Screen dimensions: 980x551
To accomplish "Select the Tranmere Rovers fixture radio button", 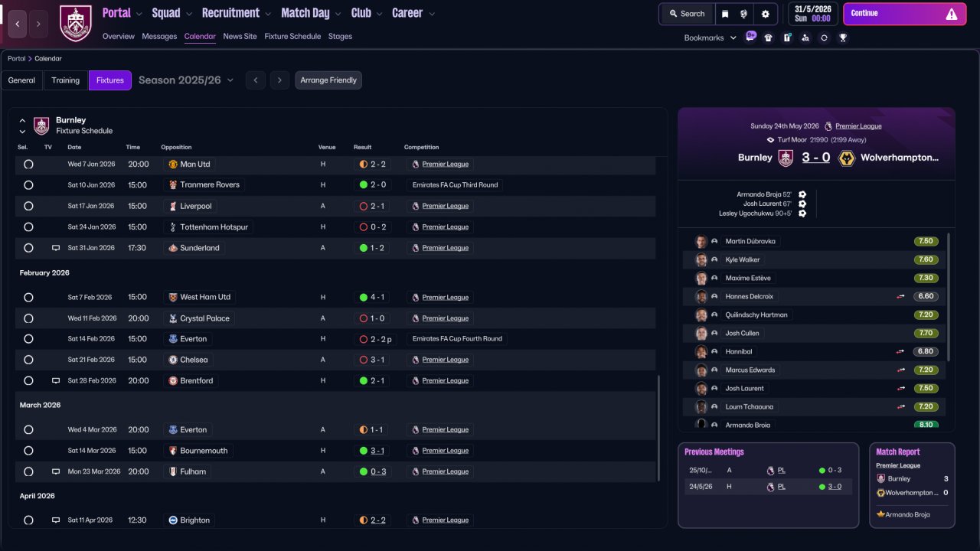I will (28, 185).
